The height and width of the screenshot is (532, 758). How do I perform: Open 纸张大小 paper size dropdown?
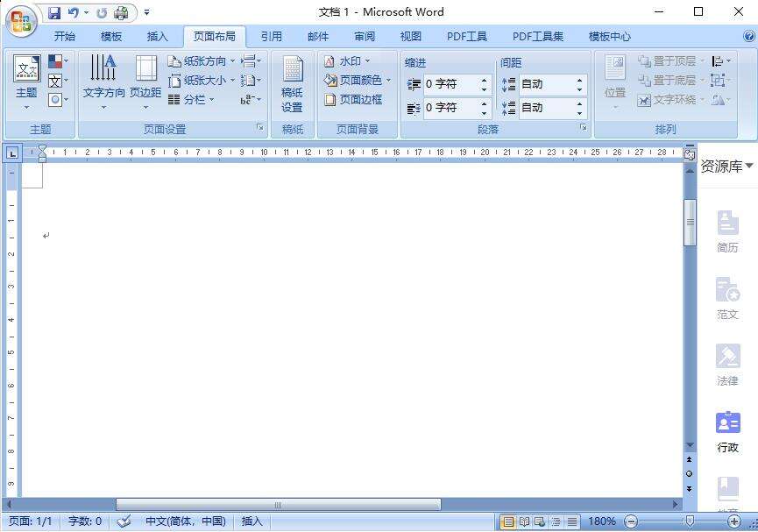pos(201,81)
